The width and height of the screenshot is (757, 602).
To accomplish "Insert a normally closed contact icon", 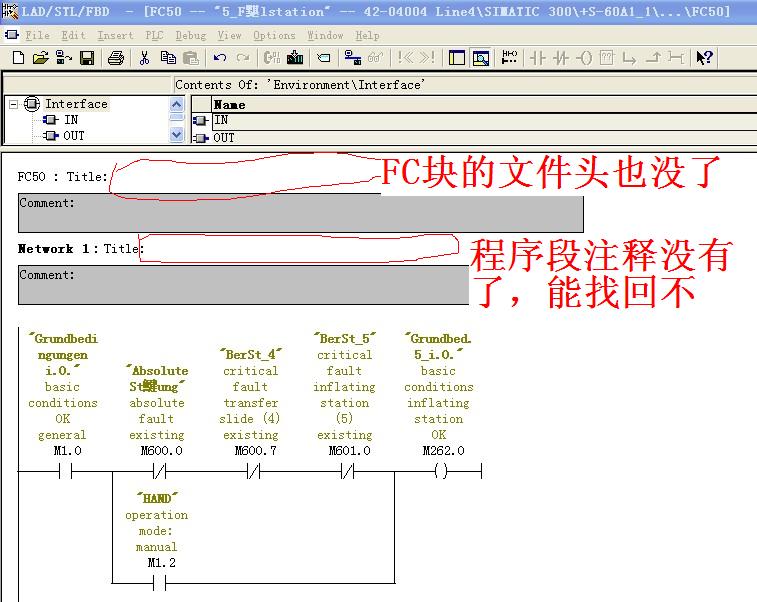I will (561, 58).
